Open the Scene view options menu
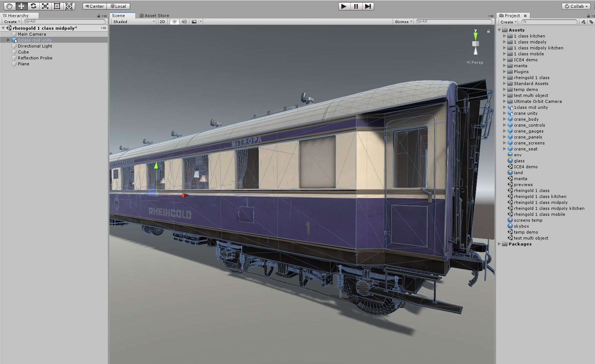Image resolution: width=595 pixels, height=364 pixels. point(491,16)
